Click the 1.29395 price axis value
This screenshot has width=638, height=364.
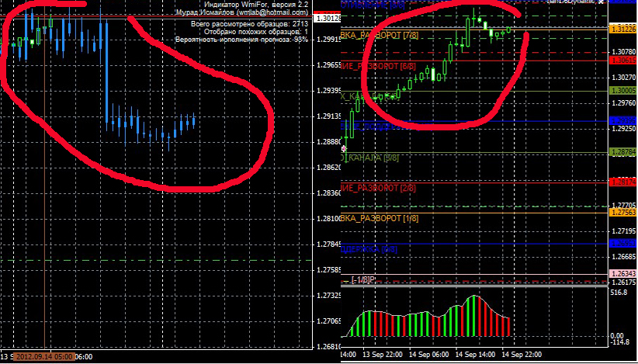click(x=329, y=91)
